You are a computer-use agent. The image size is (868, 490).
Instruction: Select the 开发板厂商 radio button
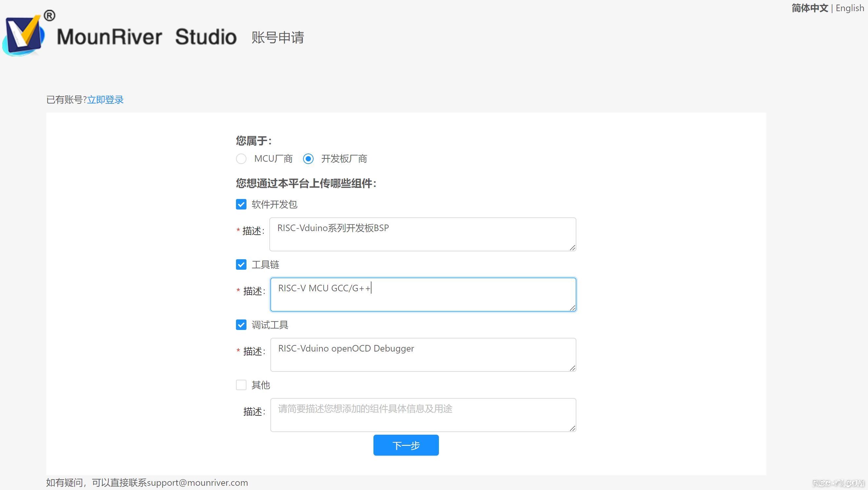click(308, 159)
